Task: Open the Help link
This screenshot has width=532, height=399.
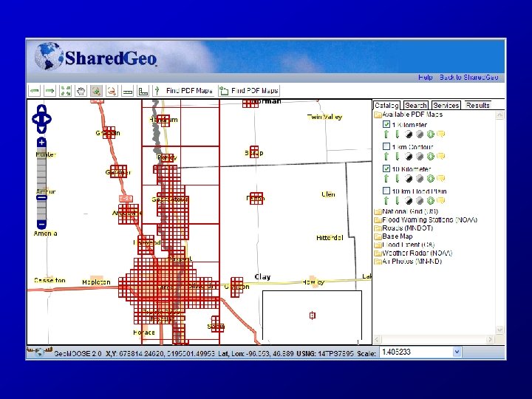Action: 425,78
